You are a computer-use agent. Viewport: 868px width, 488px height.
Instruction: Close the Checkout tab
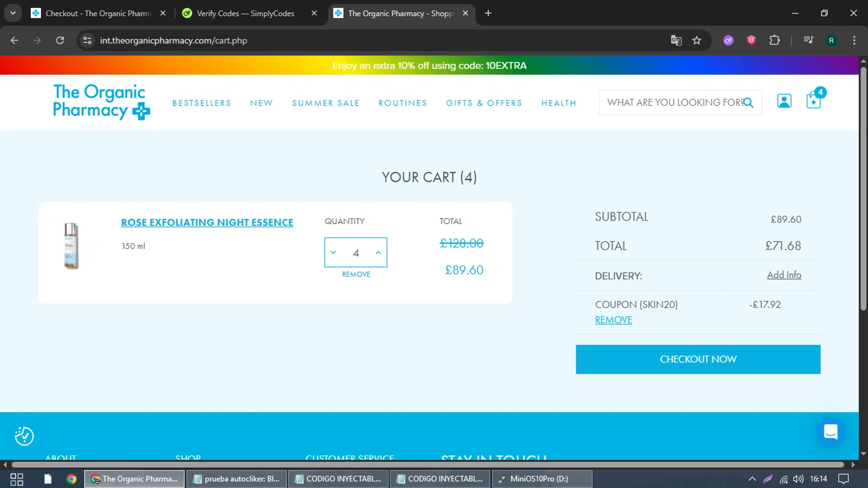[x=163, y=13]
